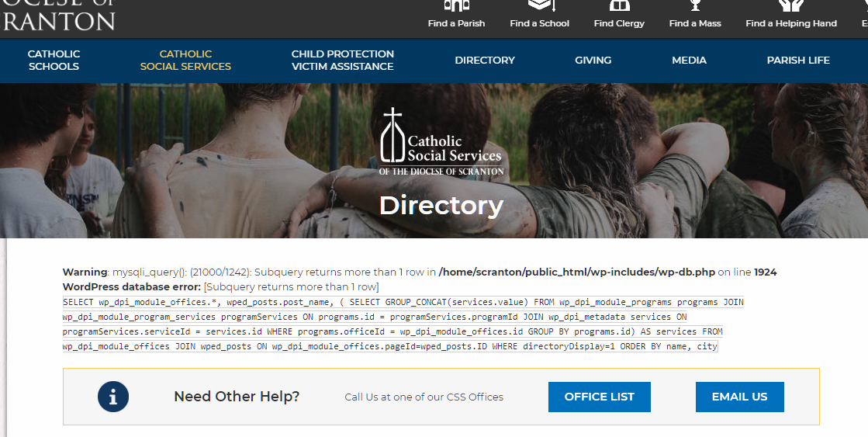Open the Directory navigation item
This screenshot has height=437, width=868.
click(x=485, y=61)
